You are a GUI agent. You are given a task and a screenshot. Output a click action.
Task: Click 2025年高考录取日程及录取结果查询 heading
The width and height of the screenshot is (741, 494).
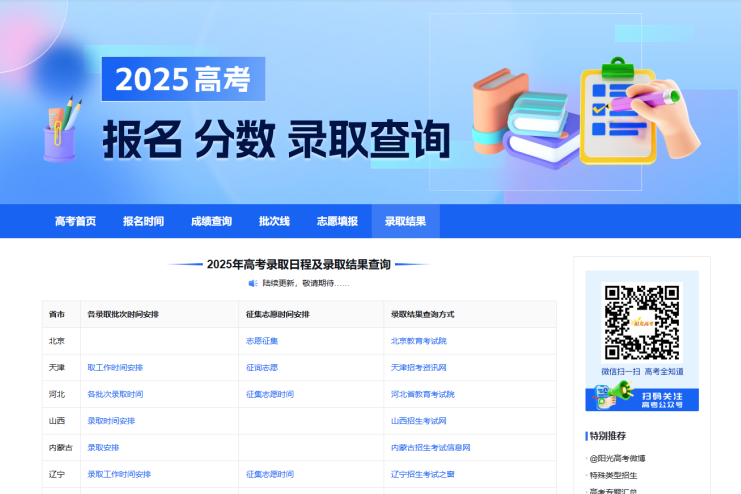coord(299,264)
